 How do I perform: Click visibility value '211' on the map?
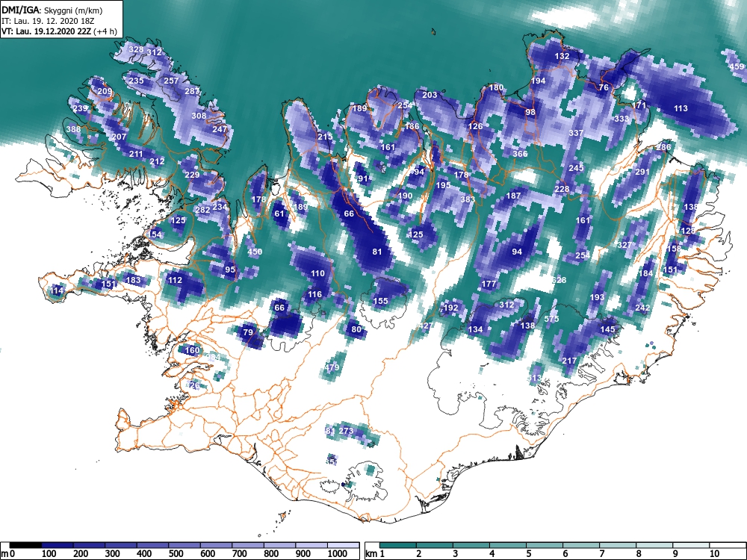click(x=136, y=154)
